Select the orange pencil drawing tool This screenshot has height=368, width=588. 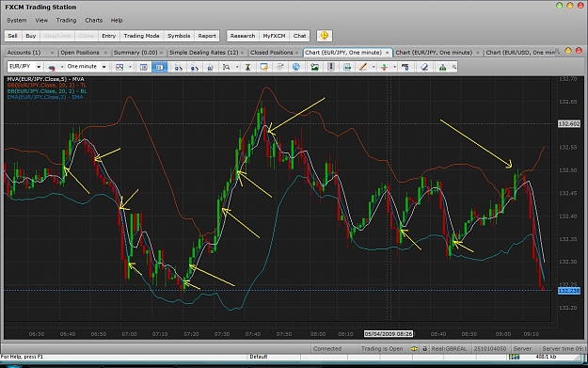coord(362,67)
